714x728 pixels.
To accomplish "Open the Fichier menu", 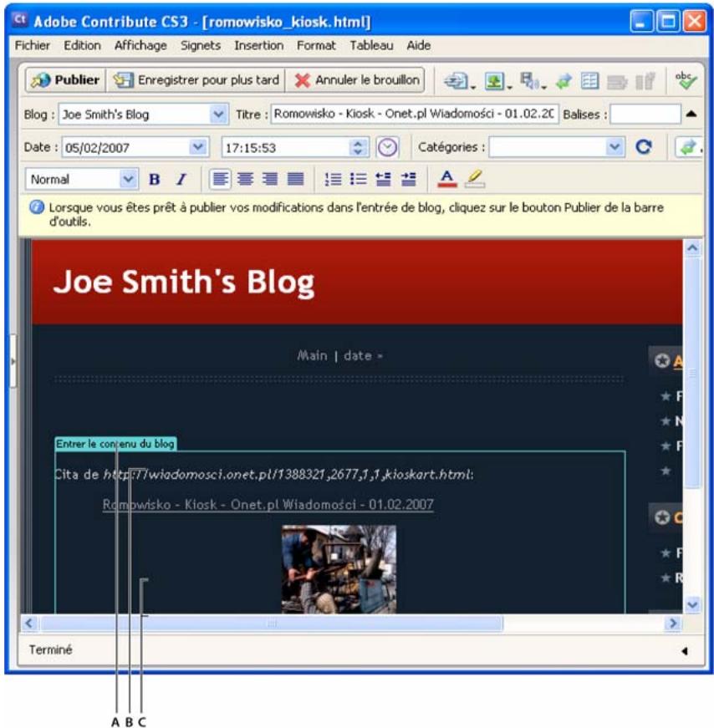I will tap(32, 45).
